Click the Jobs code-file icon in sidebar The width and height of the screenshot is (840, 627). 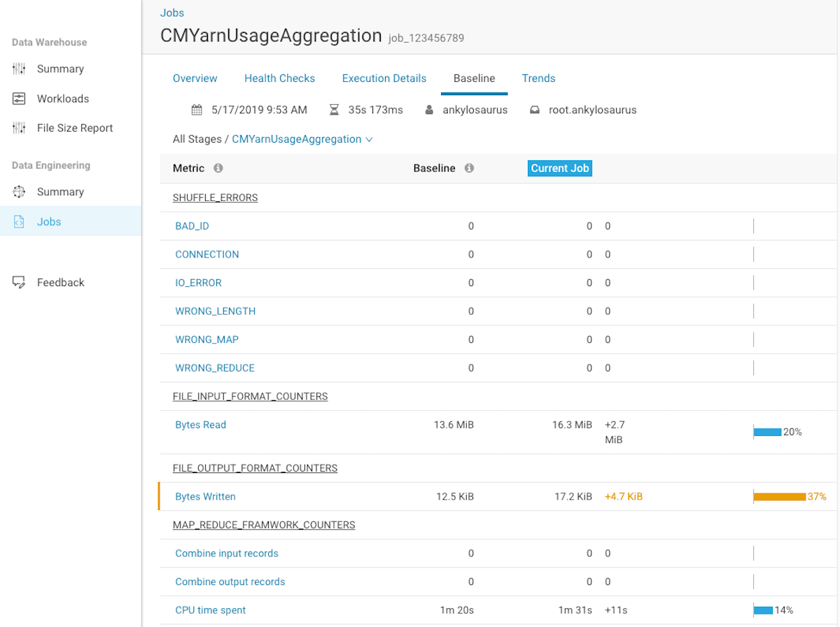[x=20, y=222]
